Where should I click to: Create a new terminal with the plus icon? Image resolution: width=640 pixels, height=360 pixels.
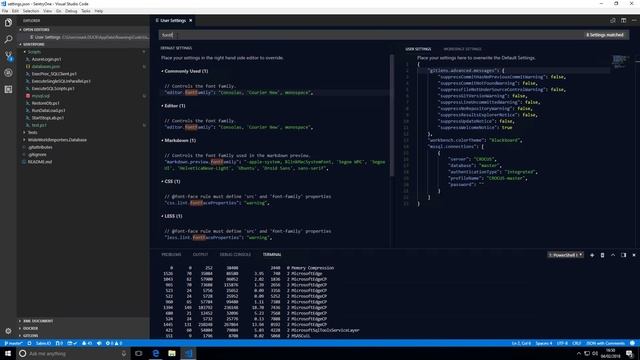click(592, 255)
